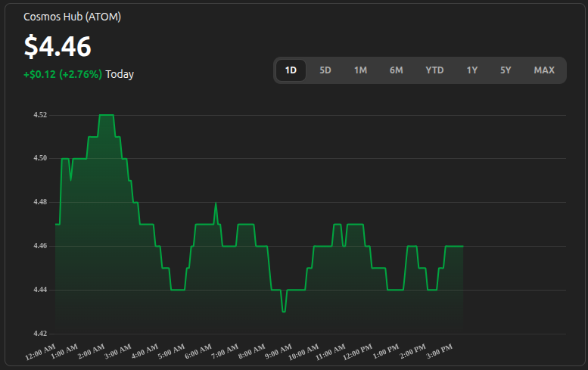Click the Cosmos Hub (ATOM) title
This screenshot has height=370, width=588.
pos(72,17)
